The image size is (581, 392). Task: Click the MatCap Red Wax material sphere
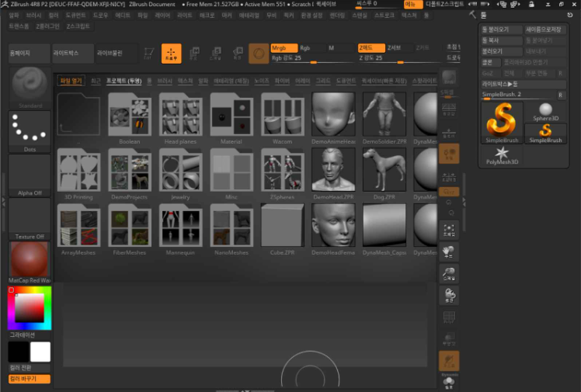(30, 259)
